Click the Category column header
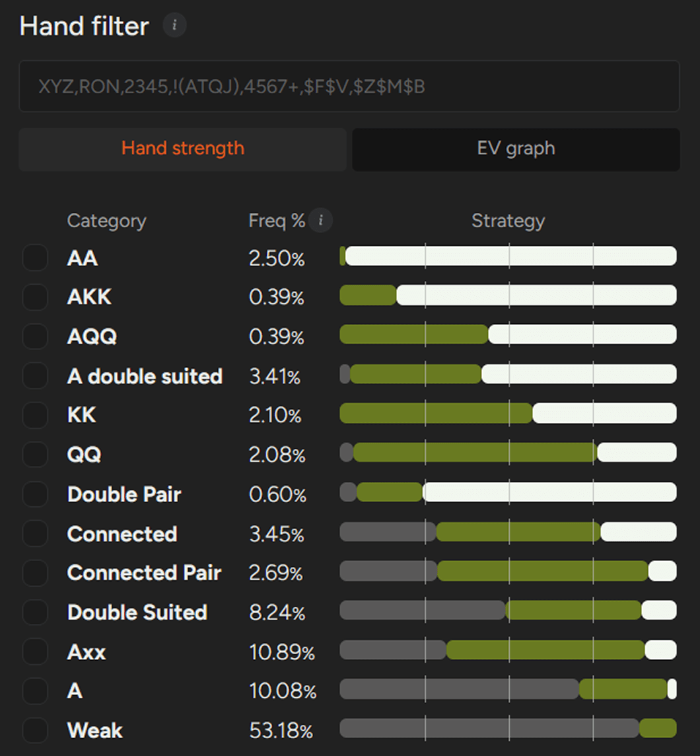Viewport: 700px width, 756px height. (106, 221)
